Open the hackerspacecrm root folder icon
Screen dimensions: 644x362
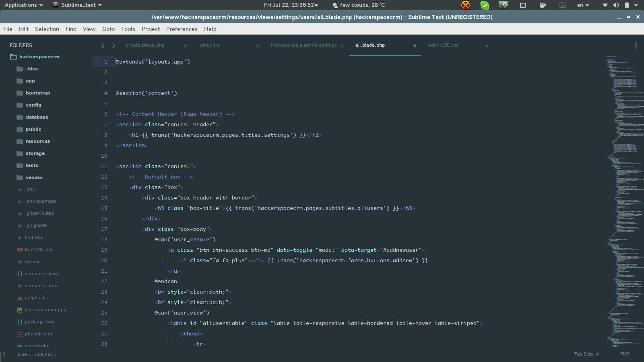click(x=13, y=57)
